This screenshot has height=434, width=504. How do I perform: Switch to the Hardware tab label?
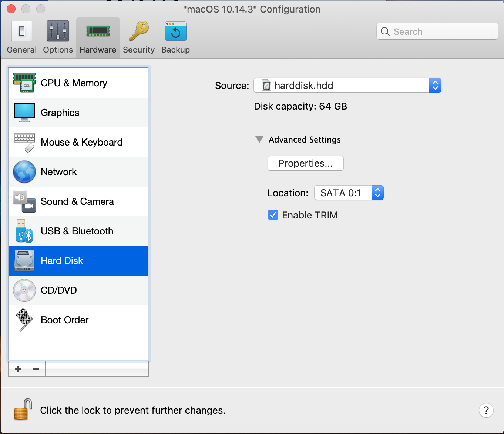(x=98, y=50)
